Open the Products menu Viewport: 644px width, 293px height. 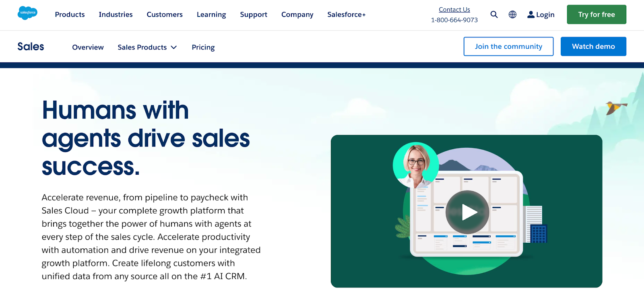[x=70, y=14]
